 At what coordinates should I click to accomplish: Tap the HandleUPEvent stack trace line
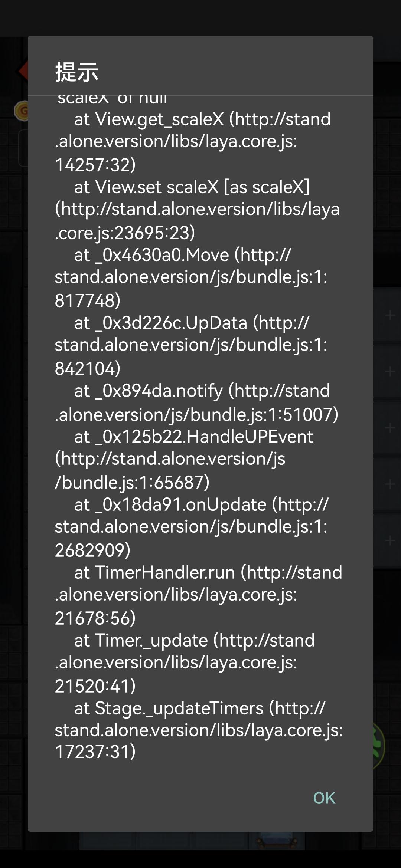tap(184, 459)
